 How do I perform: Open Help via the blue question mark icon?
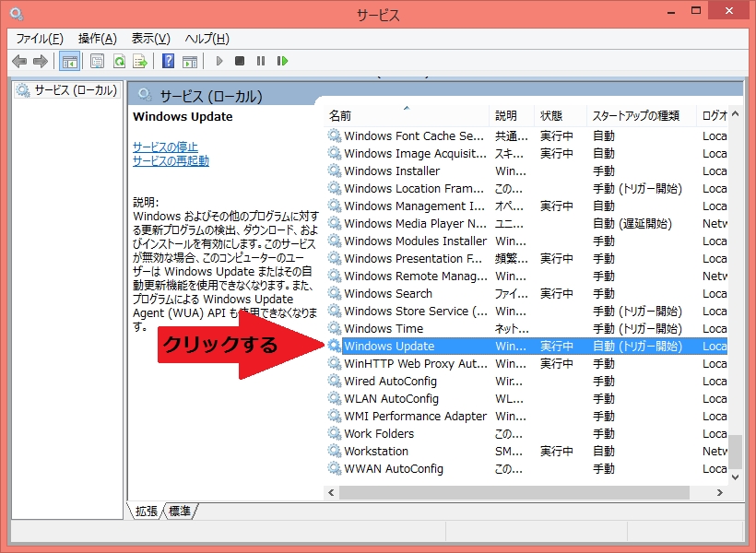[169, 61]
